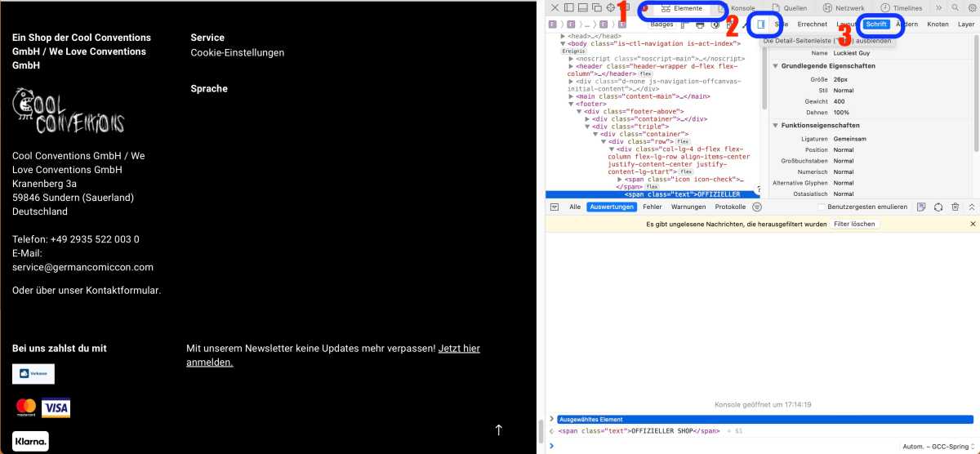Viewport: 980px width, 454px height.
Task: Filter console by Alle
Action: [575, 207]
